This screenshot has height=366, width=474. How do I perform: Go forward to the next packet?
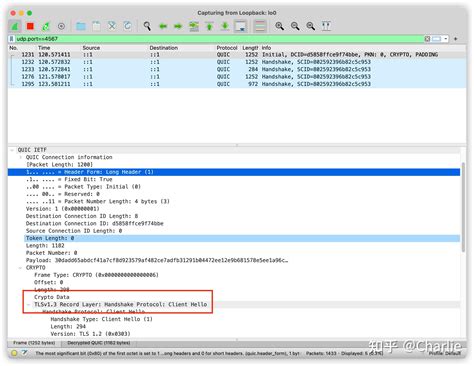click(178, 26)
